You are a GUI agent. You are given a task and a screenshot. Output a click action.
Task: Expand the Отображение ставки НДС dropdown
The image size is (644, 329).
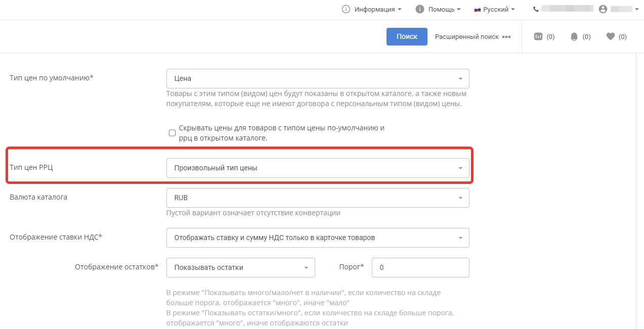(x=317, y=238)
